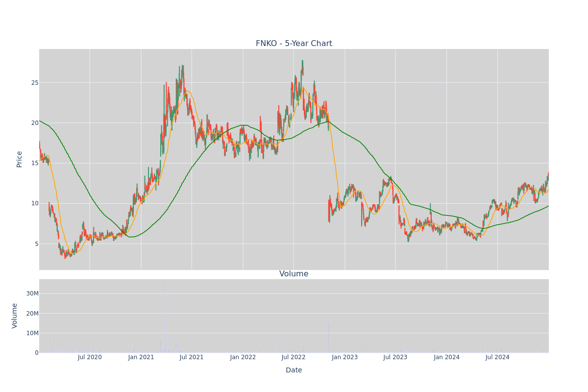Viewport: 588px width, 392px height.
Task: Click the horizontal "Volume" subplot title
Action: (294, 274)
